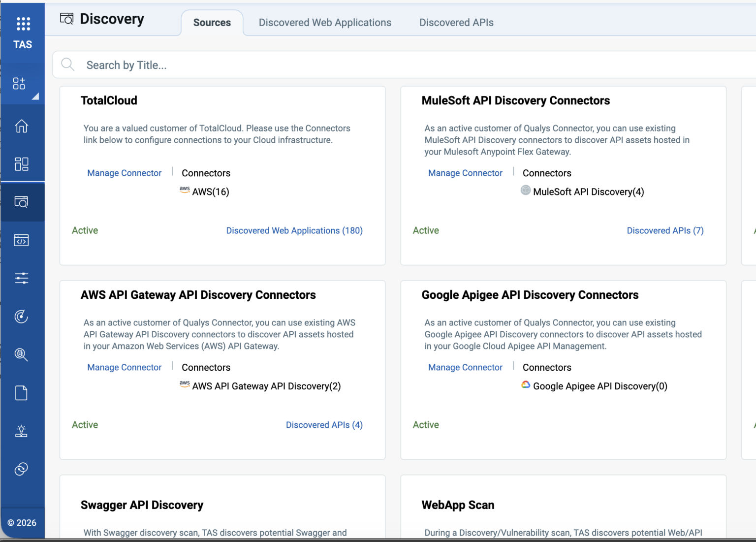756x542 pixels.
Task: Open the TAS app picker grid
Action: click(23, 23)
